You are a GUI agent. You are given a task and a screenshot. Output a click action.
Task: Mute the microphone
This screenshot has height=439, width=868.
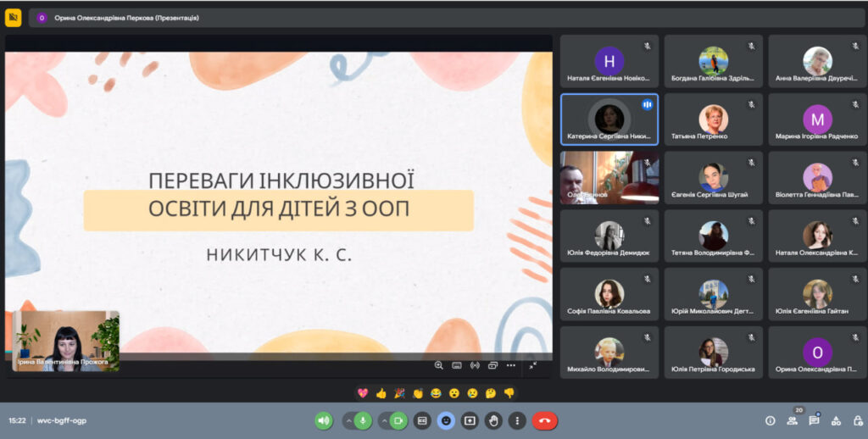tap(363, 420)
